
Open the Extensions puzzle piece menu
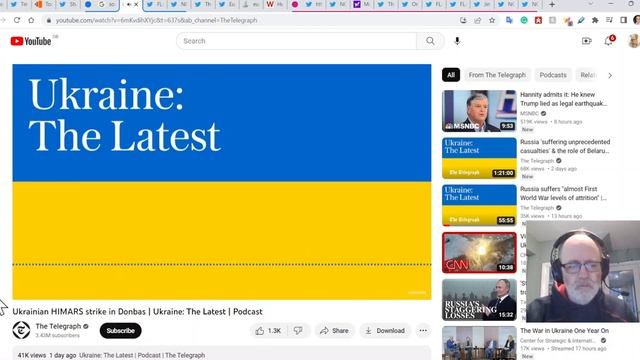coord(595,20)
